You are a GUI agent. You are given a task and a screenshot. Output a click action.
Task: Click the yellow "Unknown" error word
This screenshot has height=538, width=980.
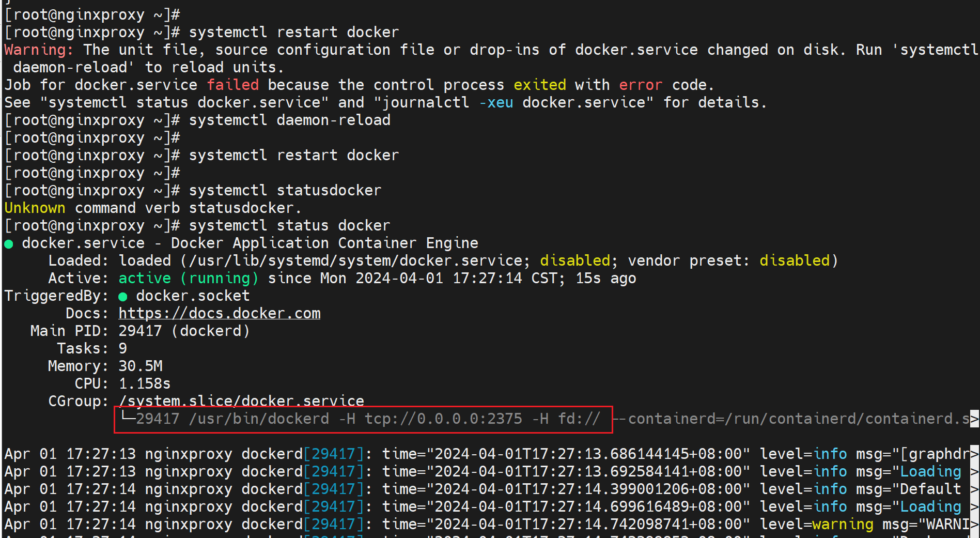(x=35, y=208)
